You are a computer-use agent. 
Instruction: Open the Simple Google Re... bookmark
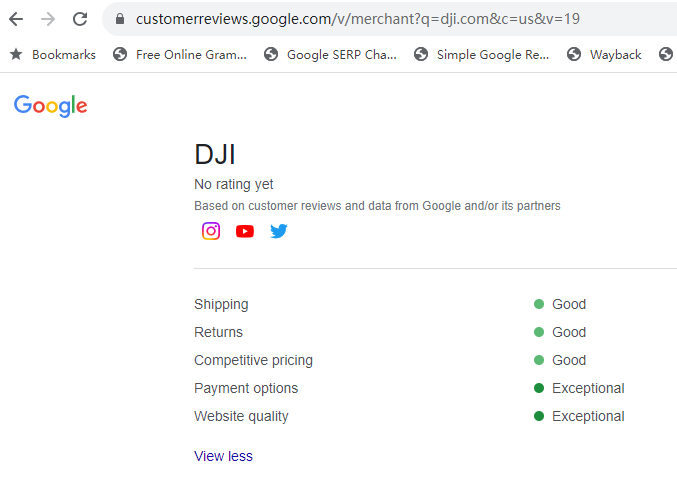click(481, 55)
